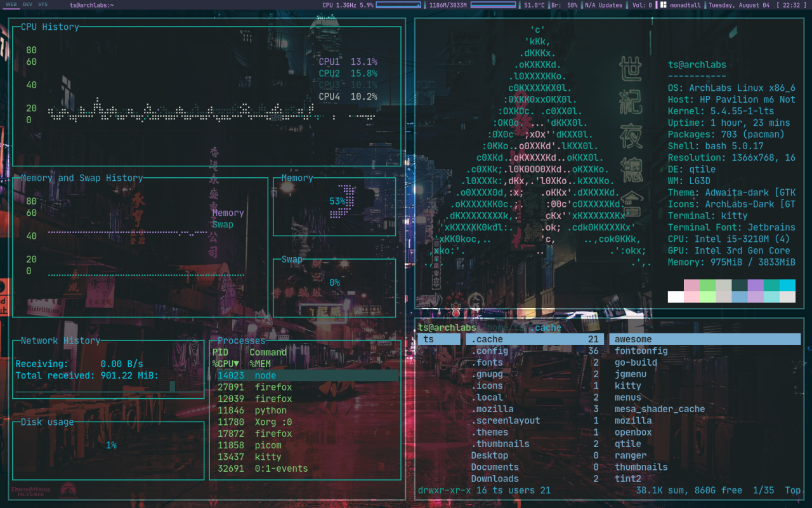Sort processes by the %CPU column header
The image size is (812, 508).
[x=226, y=364]
